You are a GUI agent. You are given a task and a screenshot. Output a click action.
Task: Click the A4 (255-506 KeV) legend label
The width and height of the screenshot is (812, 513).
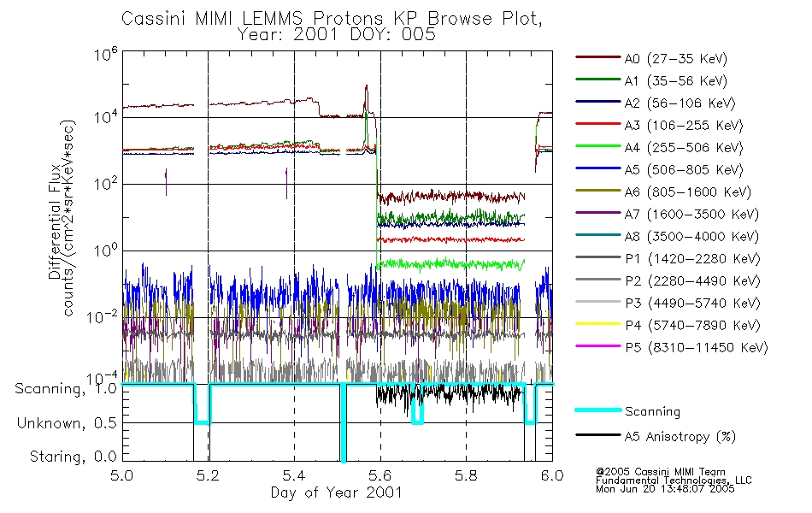point(684,148)
